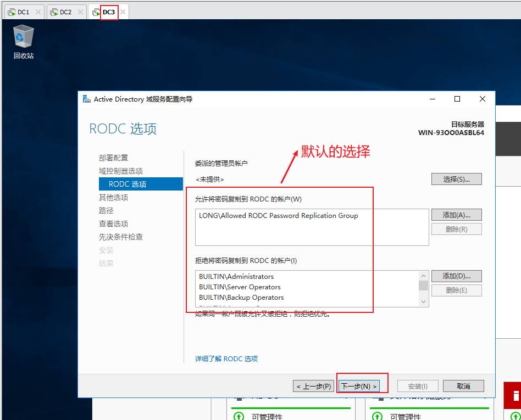Close the AD configuration wizard window
521x420 pixels.
click(483, 99)
